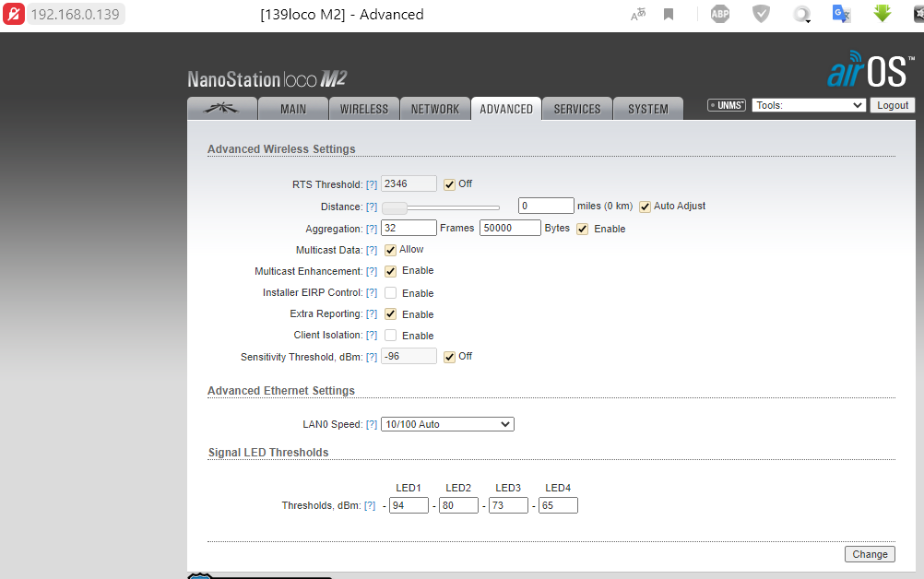
Task: Click the RTS Threshold value field
Action: (409, 183)
